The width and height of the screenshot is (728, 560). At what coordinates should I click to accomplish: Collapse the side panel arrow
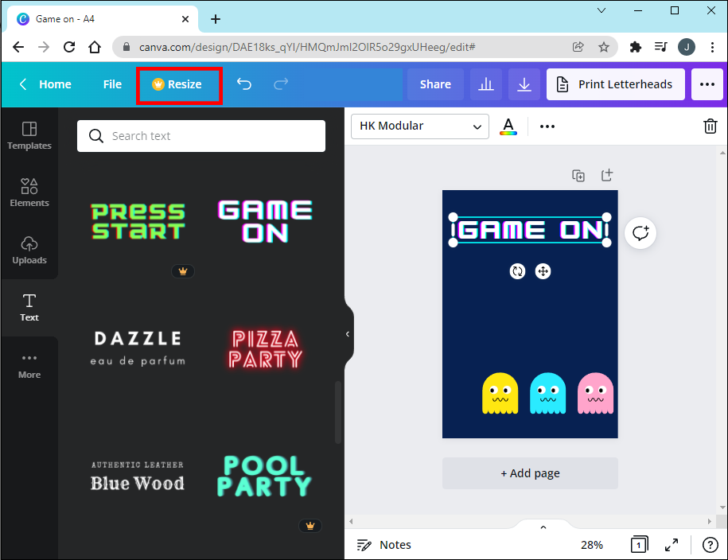pos(348,334)
